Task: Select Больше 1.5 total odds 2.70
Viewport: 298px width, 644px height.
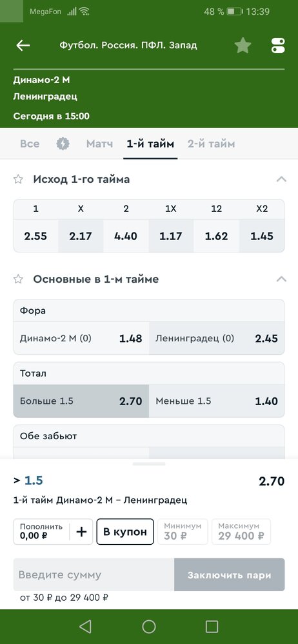Action: tap(81, 401)
